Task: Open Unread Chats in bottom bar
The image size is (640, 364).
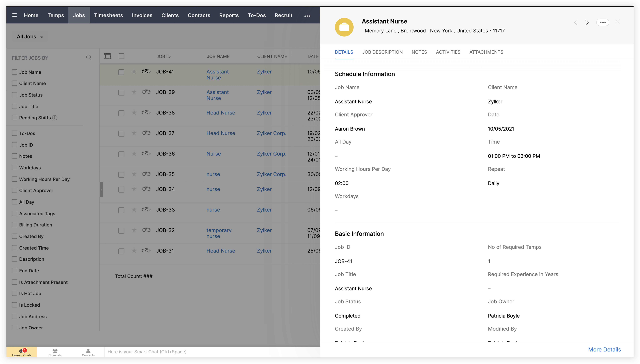Action: [x=22, y=352]
